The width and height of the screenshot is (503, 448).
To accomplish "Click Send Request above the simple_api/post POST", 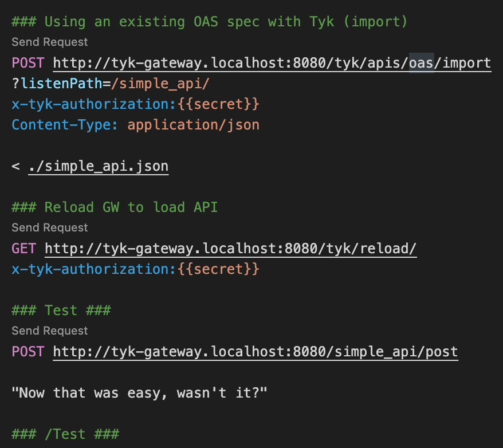I will 50,331.
